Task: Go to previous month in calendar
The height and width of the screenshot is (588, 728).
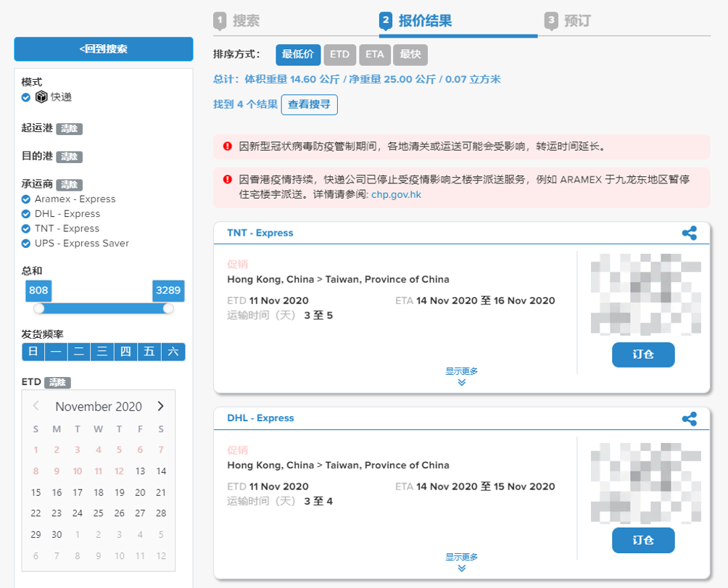Action: pos(36,406)
